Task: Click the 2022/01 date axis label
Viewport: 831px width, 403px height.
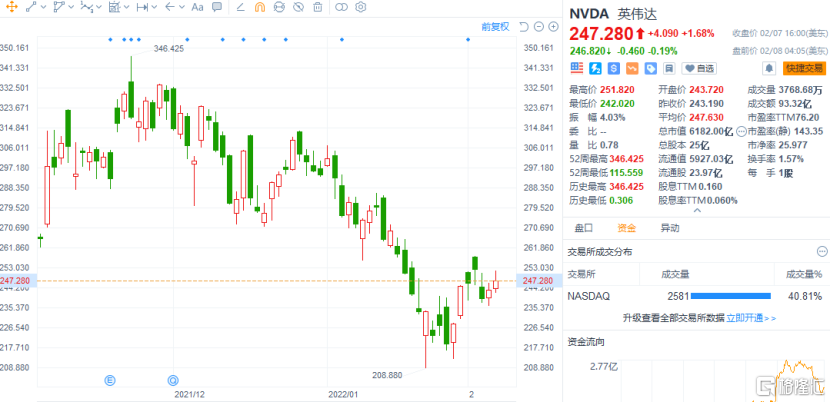Action: pyautogui.click(x=343, y=395)
